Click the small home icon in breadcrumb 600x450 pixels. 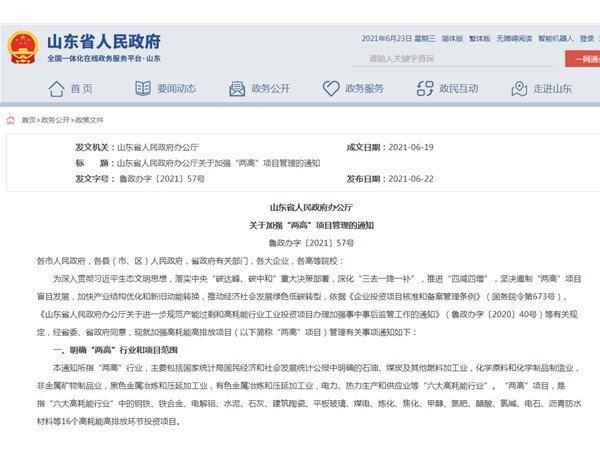click(x=10, y=119)
